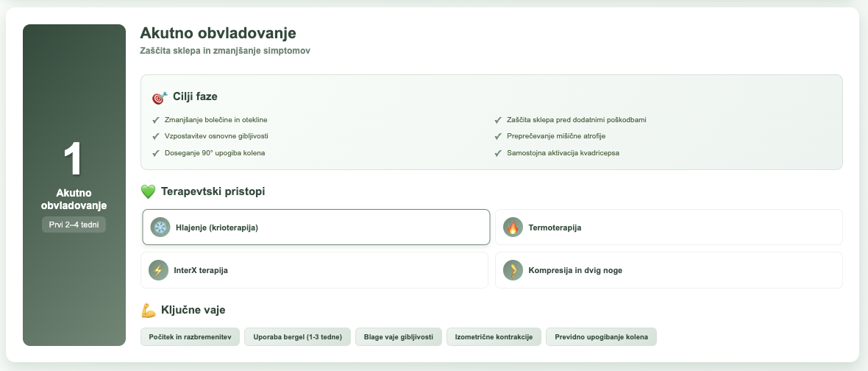Select the Izometrične kontrakcije tag
Image resolution: width=868 pixels, height=371 pixels.
pos(494,336)
